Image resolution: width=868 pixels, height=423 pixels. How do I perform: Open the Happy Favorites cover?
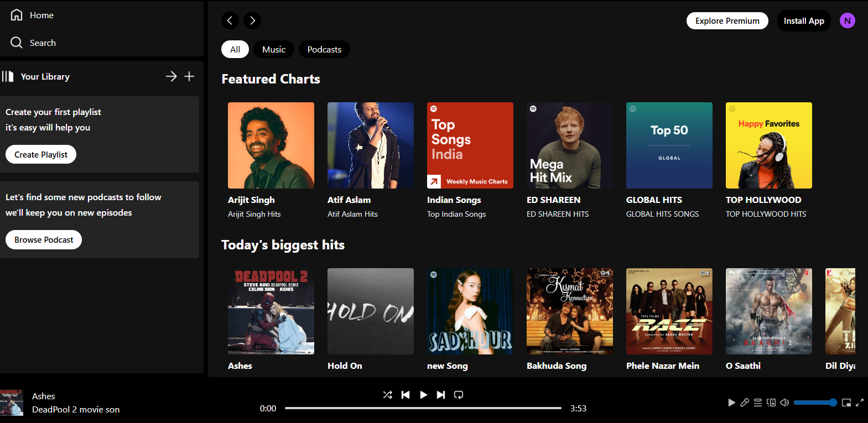769,145
